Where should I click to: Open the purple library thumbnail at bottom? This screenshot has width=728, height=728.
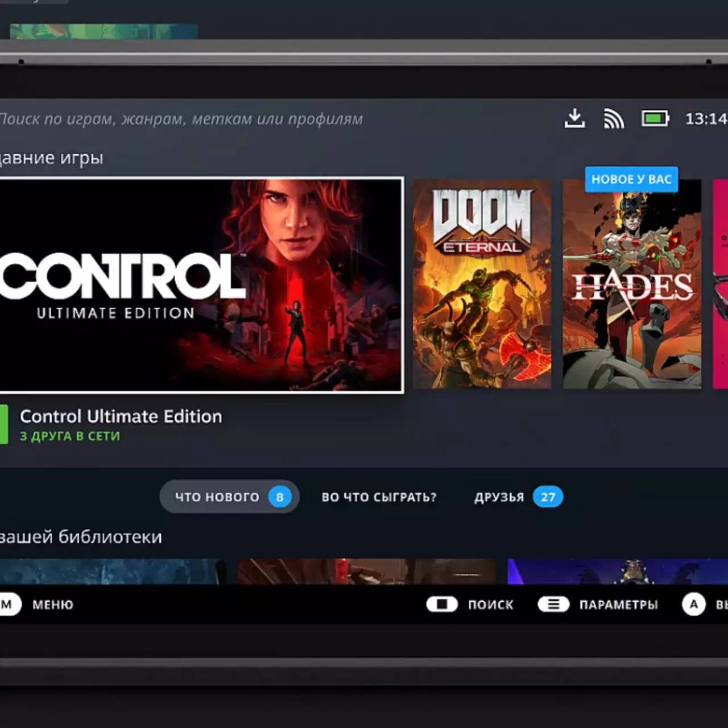point(618,572)
